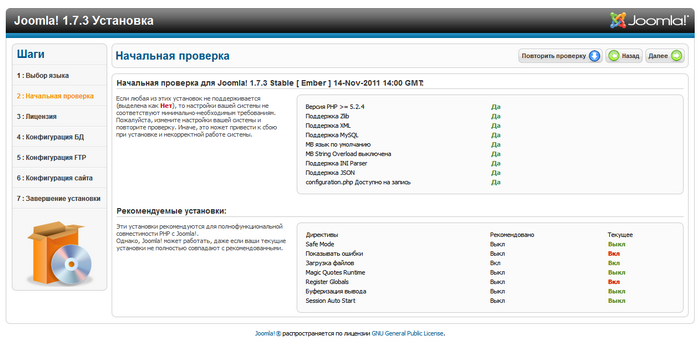This screenshot has width=700, height=364.
Task: Click the orange installer box with CD
Action: pyautogui.click(x=60, y=253)
